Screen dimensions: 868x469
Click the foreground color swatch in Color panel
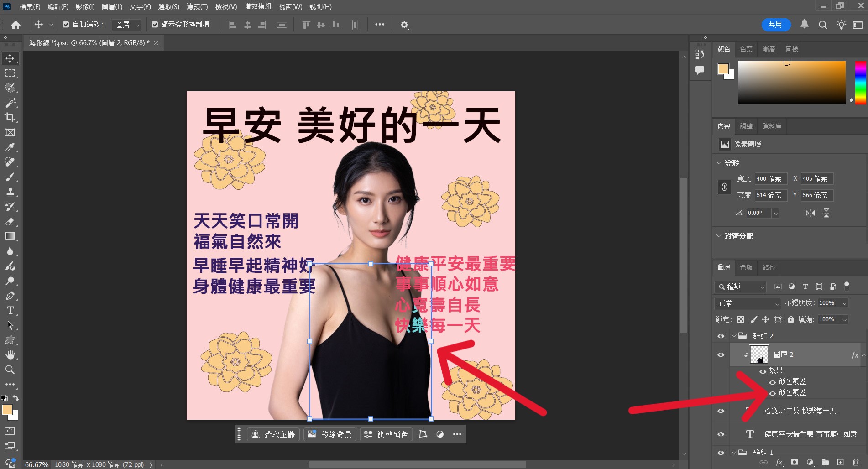coord(723,69)
